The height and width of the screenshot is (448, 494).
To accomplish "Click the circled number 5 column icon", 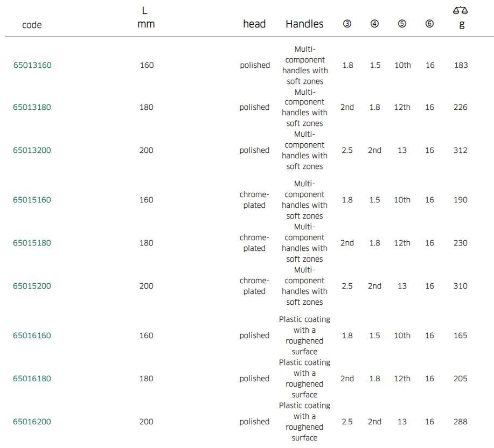I will pos(402,24).
